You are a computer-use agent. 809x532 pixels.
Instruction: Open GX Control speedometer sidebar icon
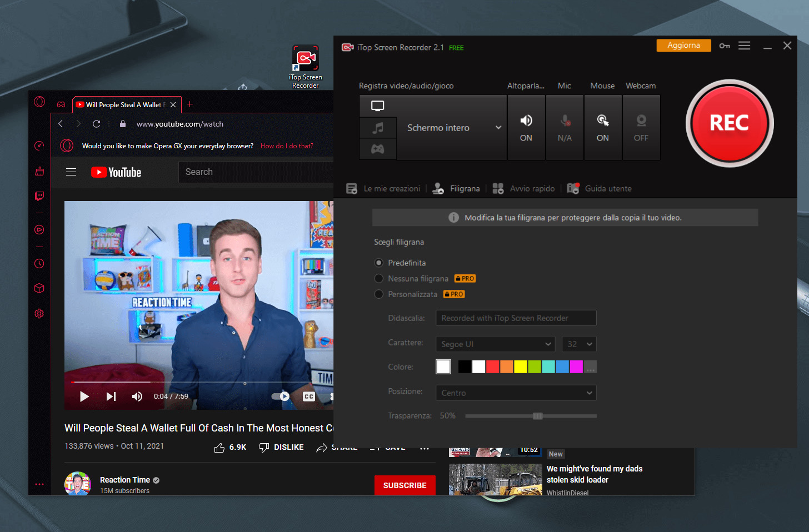[39, 145]
